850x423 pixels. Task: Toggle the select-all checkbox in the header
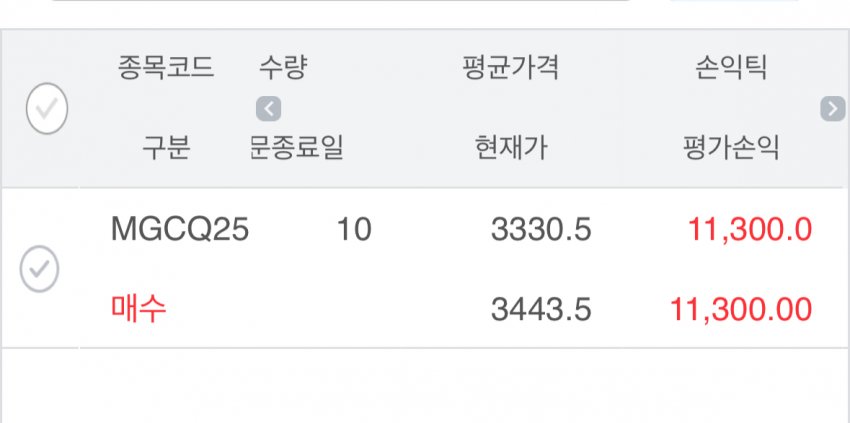47,108
